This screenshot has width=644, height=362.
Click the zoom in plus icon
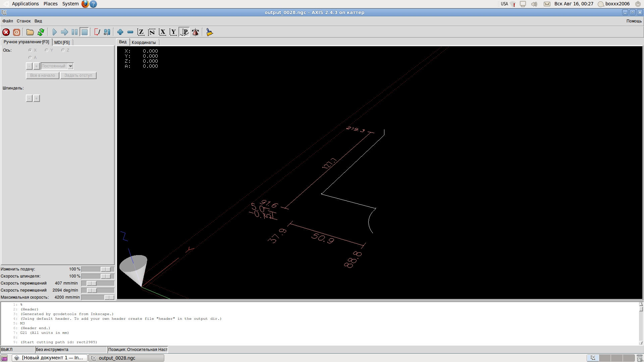[120, 32]
